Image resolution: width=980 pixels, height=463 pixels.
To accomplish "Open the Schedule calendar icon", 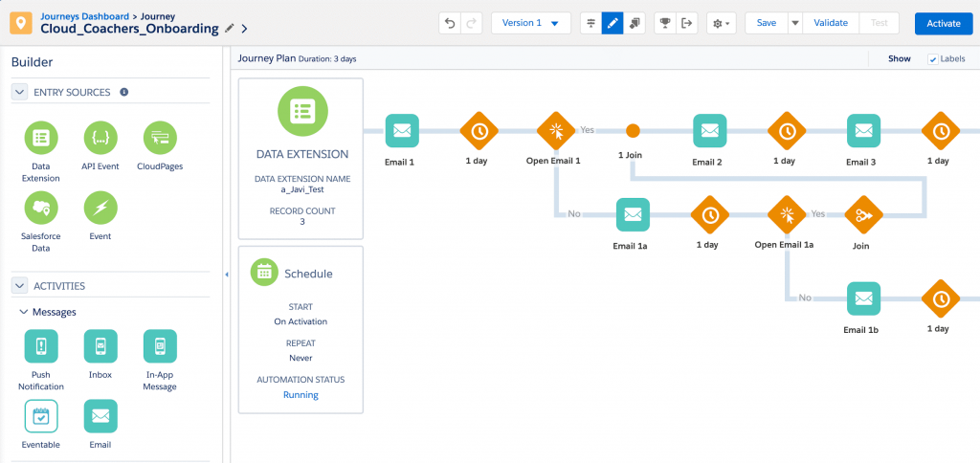I will [x=264, y=273].
